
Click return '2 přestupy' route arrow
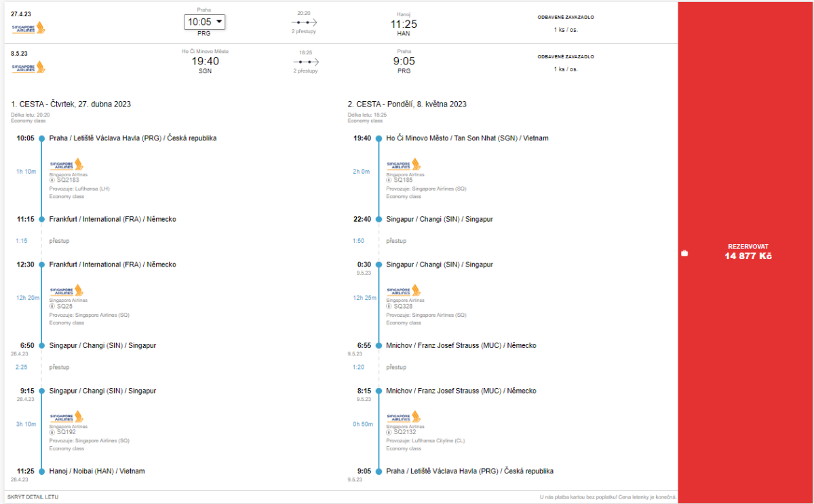[x=305, y=62]
